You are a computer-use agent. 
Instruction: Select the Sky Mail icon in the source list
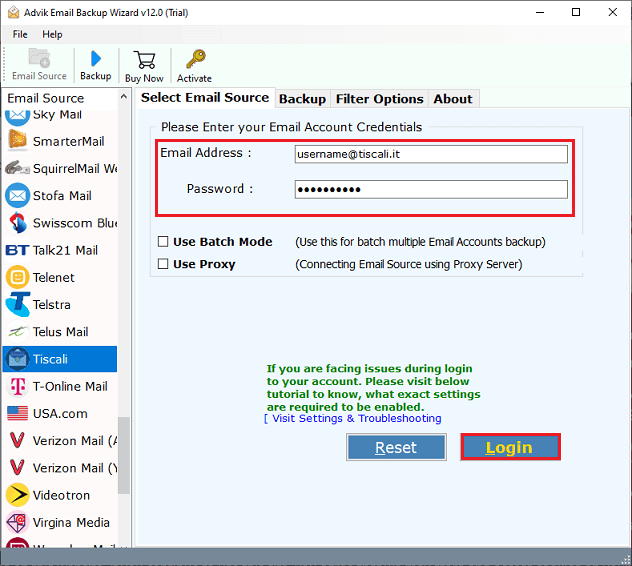[17, 116]
